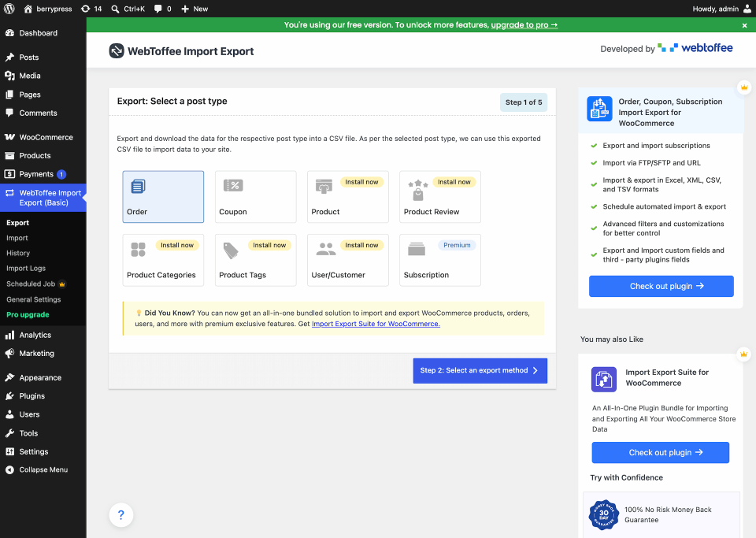Click the green Pro upgrade link

[28, 315]
